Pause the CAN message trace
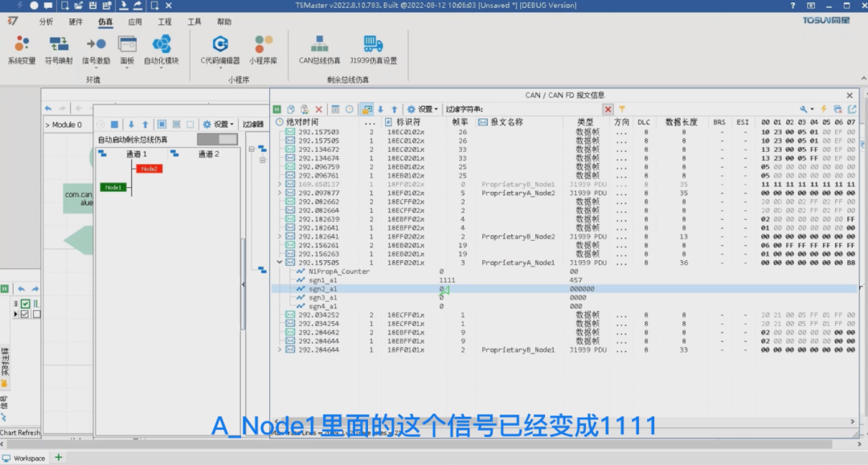This screenshot has width=868, height=465. pos(276,109)
